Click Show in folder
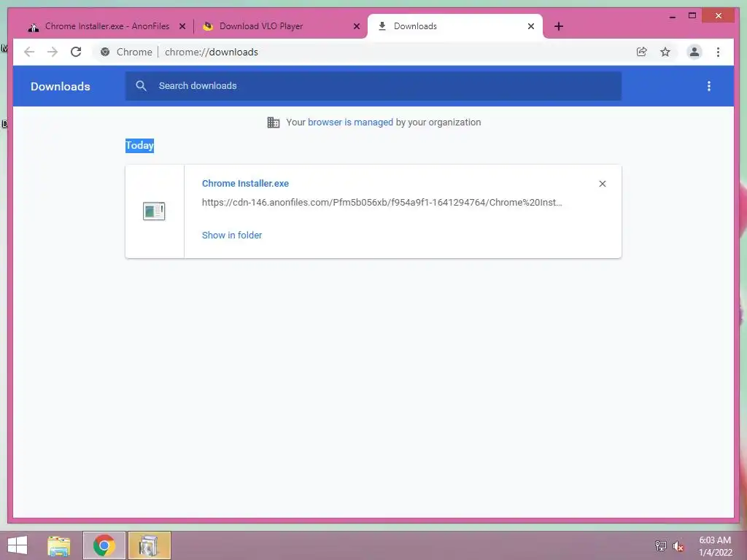The width and height of the screenshot is (747, 560). (231, 236)
